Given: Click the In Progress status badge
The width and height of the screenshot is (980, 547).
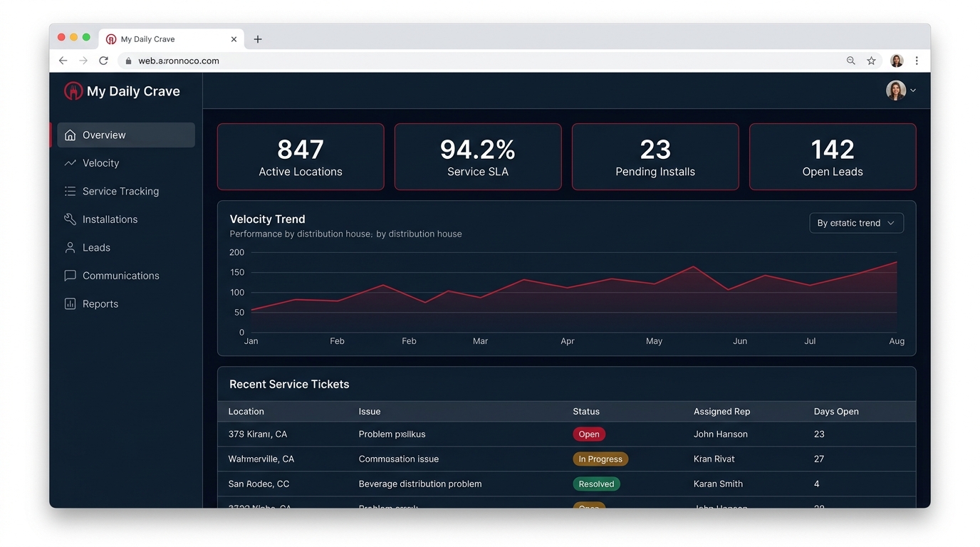Looking at the screenshot, I should [x=600, y=459].
